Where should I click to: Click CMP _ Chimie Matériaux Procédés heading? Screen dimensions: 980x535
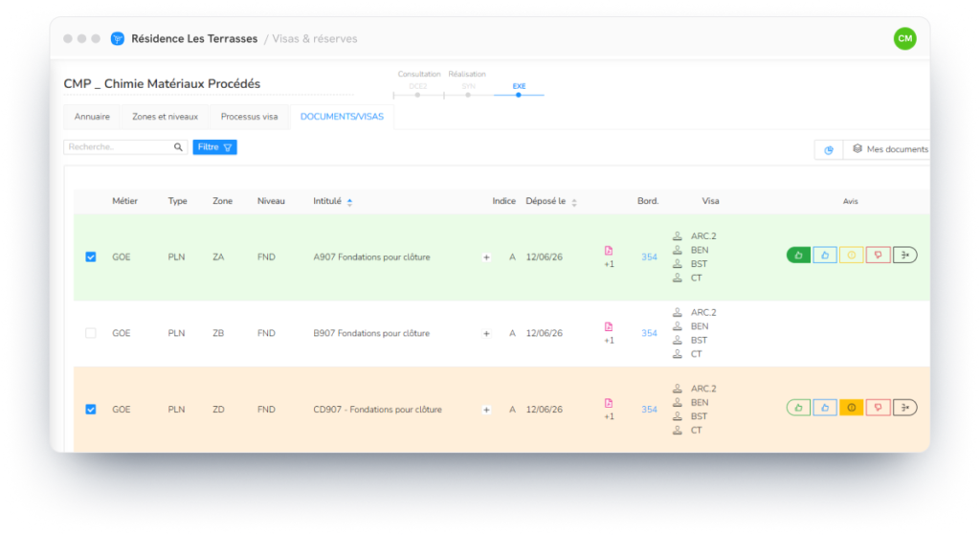[162, 84]
